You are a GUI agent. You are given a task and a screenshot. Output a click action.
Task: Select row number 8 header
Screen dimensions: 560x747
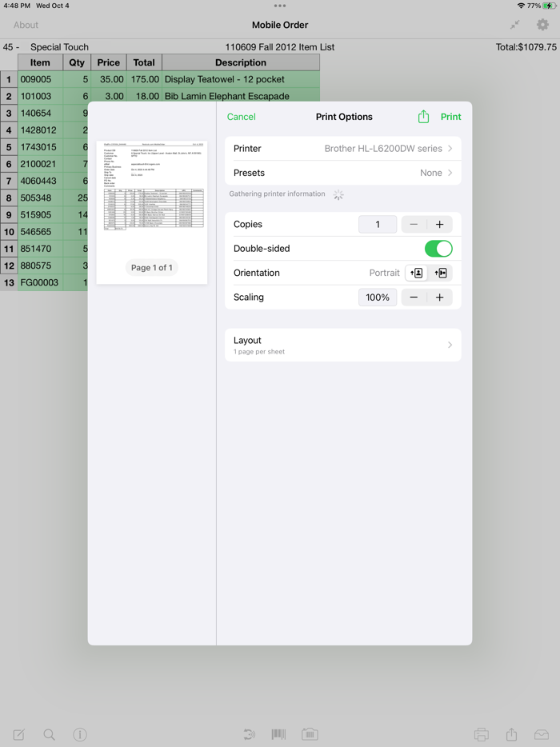(x=9, y=198)
